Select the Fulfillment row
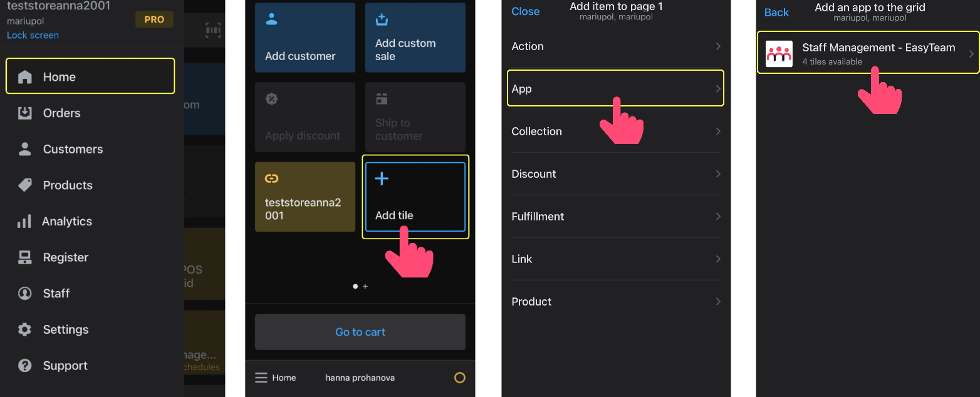This screenshot has width=980, height=397. tap(616, 217)
